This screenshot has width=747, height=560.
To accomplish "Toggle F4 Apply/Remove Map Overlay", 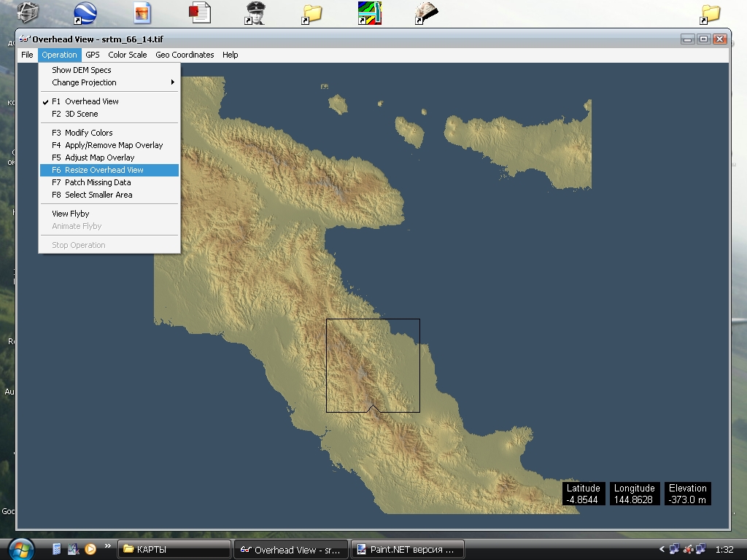I will coord(114,145).
